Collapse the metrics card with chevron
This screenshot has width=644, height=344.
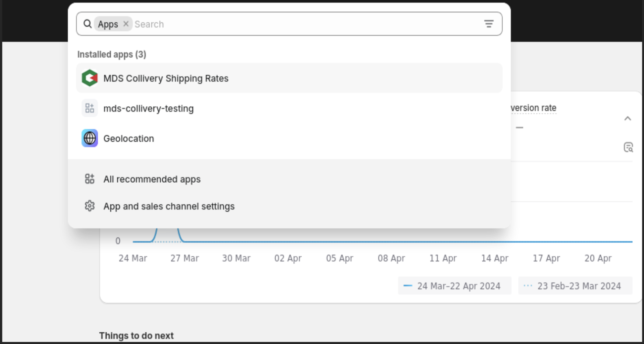tap(627, 119)
